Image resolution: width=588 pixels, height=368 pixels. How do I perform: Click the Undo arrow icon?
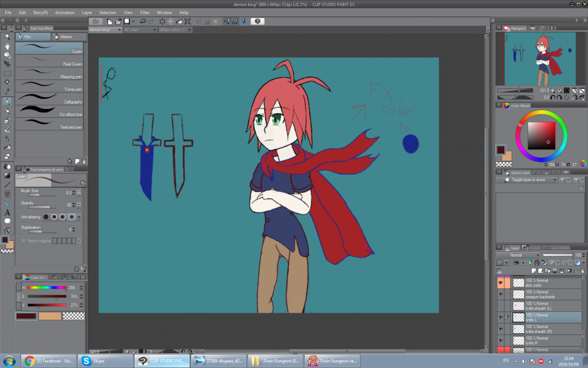pos(143,21)
